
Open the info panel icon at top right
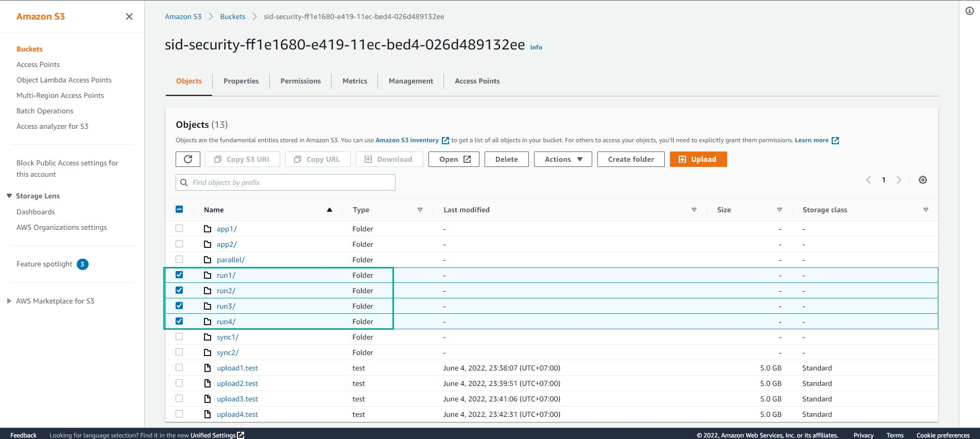tap(970, 11)
